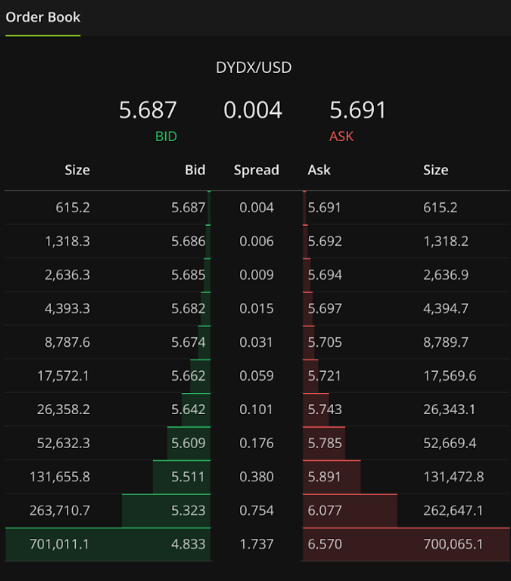
Task: Select bid price 5.642
Action: [x=188, y=409]
